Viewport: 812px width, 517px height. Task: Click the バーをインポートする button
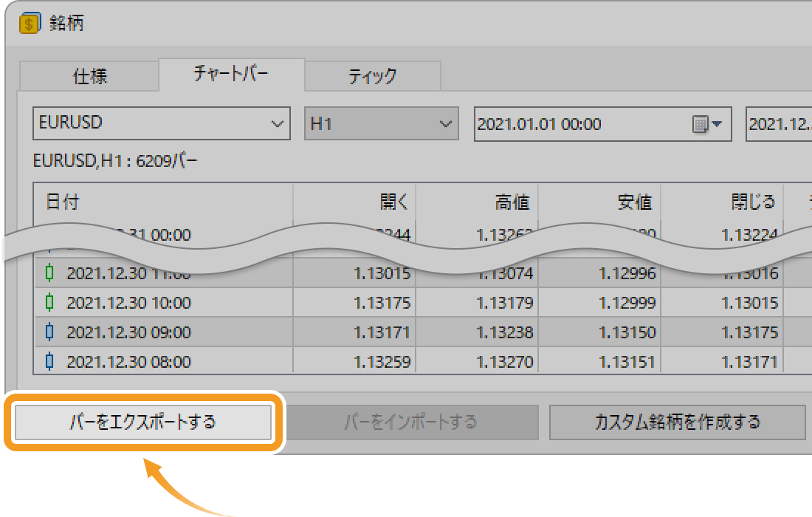click(411, 422)
